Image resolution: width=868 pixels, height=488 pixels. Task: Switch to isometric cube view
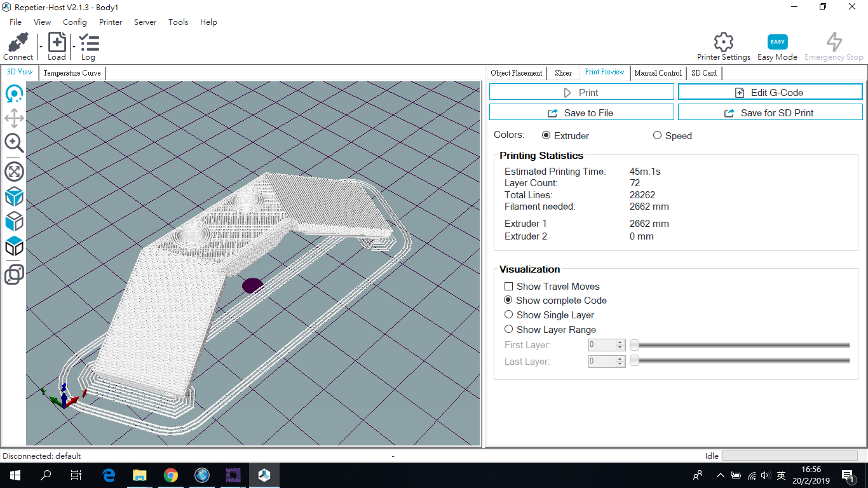coord(14,196)
